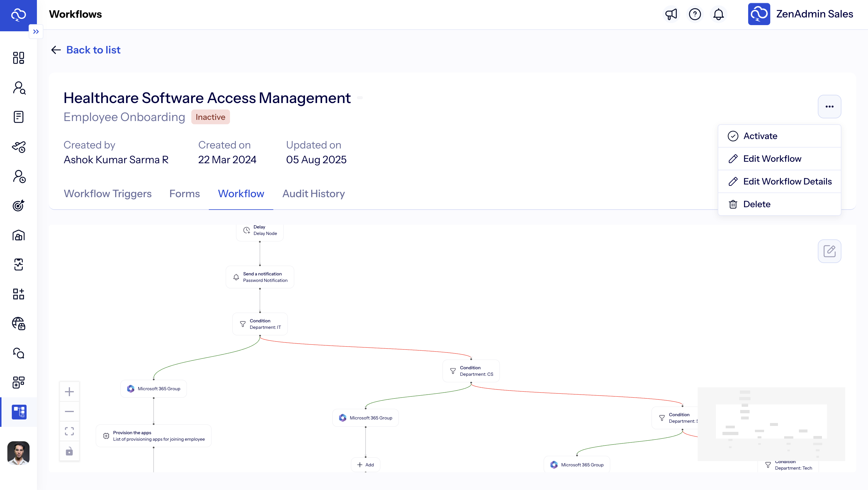Image resolution: width=868 pixels, height=490 pixels.
Task: Expand the sidebar with the double-chevron button
Action: tap(36, 31)
